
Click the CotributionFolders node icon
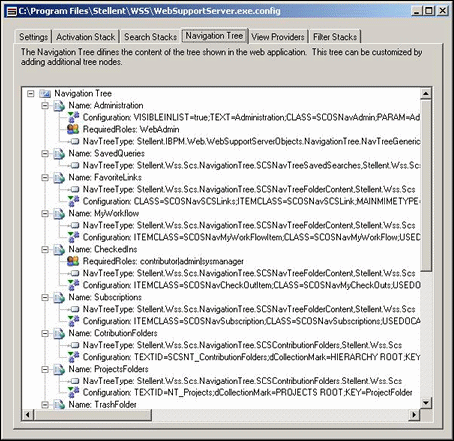click(59, 333)
